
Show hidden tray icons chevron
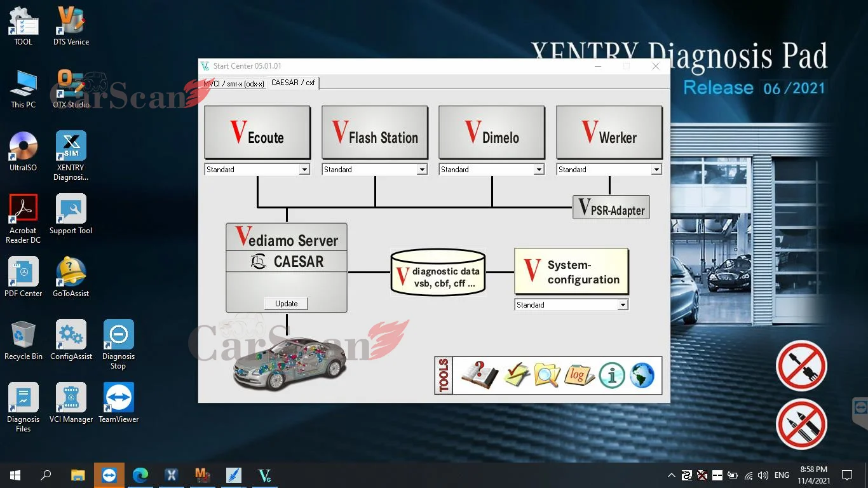click(x=671, y=475)
